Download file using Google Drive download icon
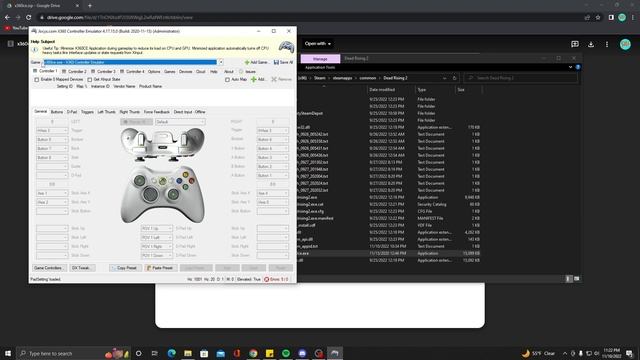The image size is (640, 360). 591,44
